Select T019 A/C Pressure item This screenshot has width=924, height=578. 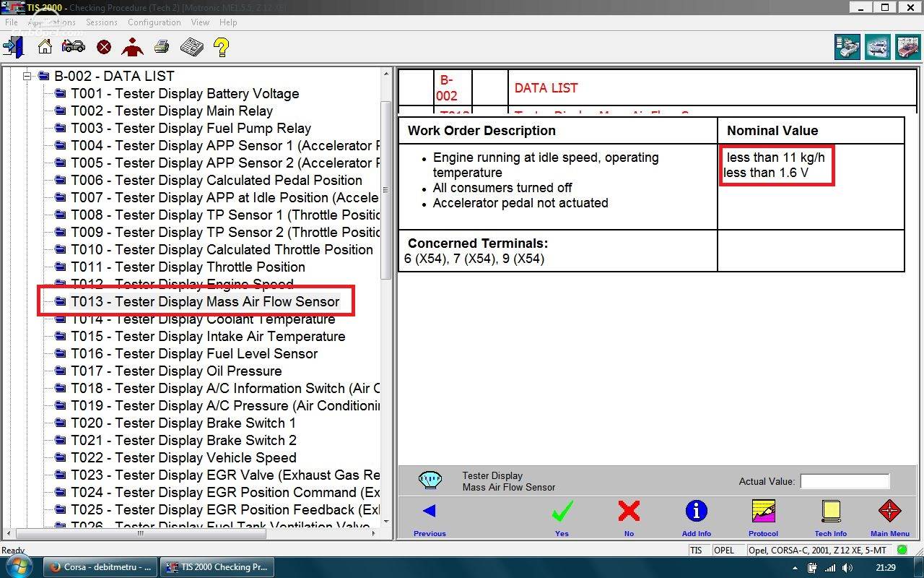[225, 405]
